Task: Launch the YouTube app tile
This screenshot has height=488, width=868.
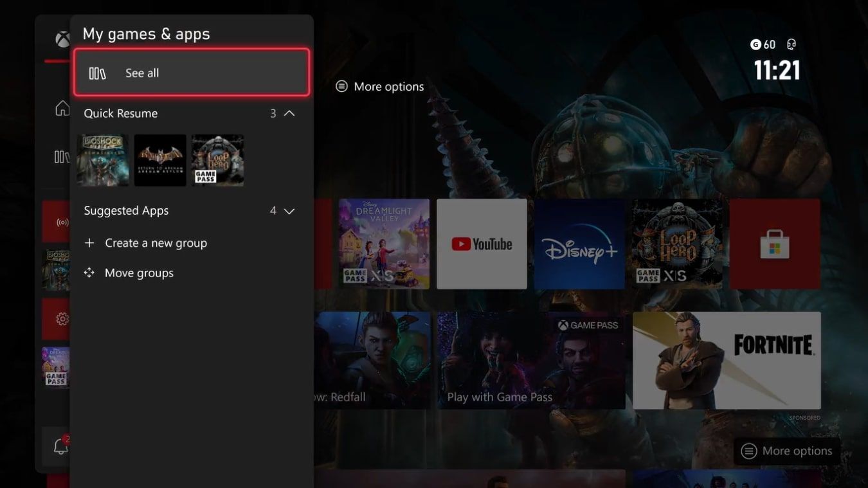Action: (482, 244)
